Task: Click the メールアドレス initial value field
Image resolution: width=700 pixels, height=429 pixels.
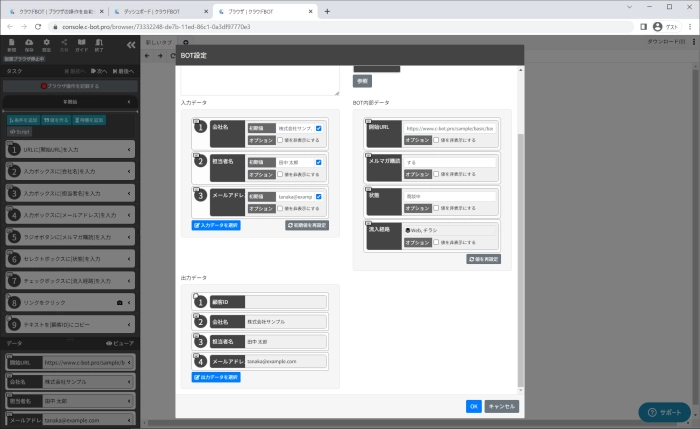Action: coord(295,196)
